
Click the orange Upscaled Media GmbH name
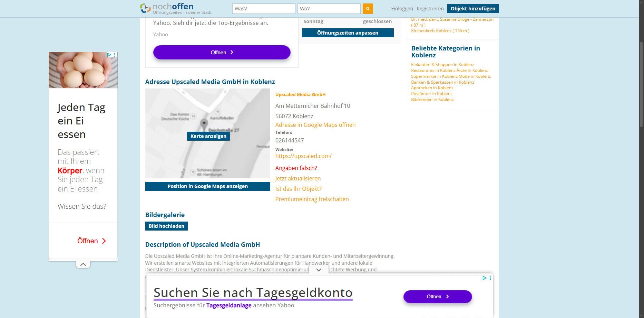pyautogui.click(x=300, y=94)
